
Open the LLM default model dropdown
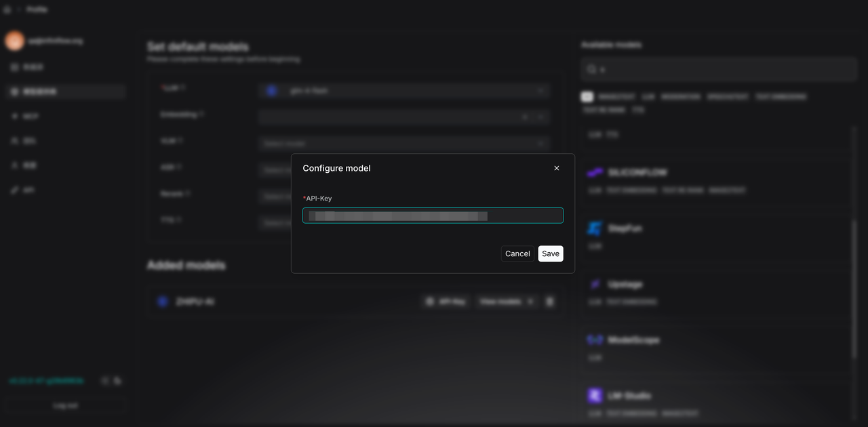pyautogui.click(x=403, y=90)
